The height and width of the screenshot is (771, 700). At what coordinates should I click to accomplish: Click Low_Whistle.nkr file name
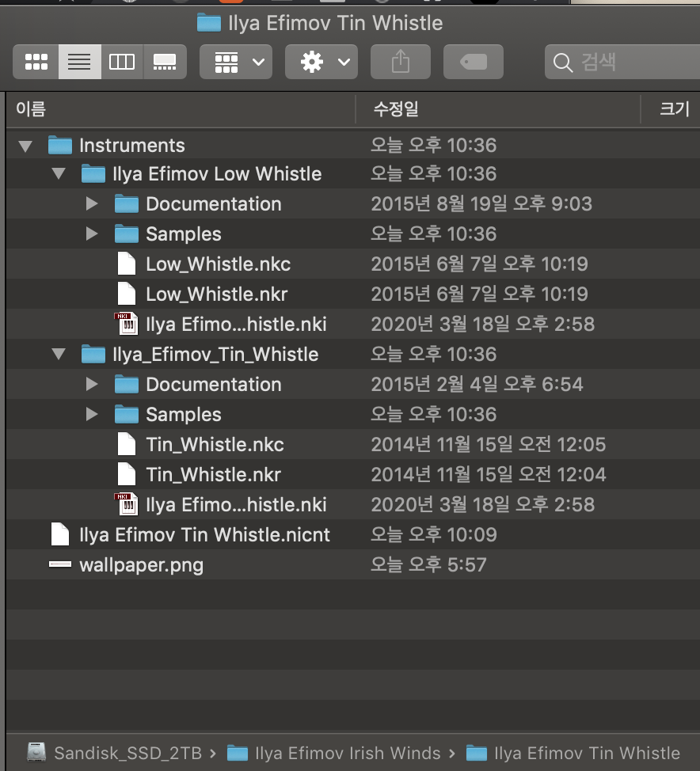[216, 294]
